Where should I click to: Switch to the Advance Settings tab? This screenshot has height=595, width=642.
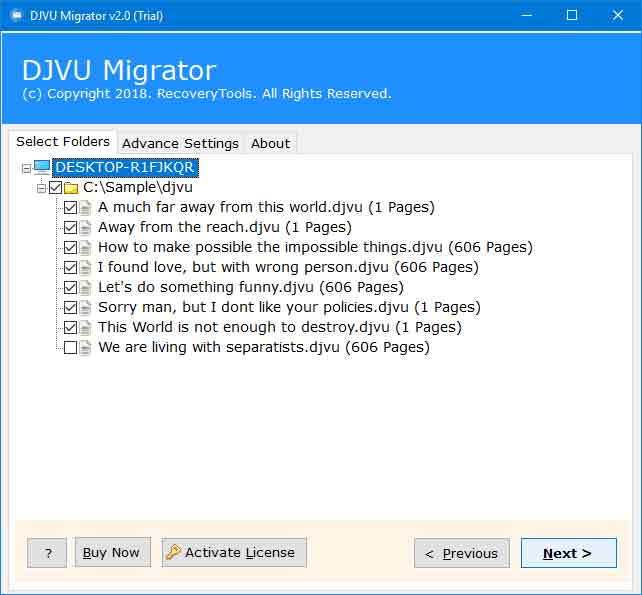180,143
